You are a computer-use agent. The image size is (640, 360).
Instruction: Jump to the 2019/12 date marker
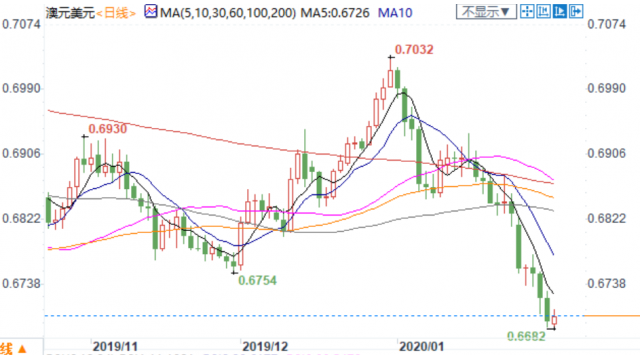tap(265, 347)
